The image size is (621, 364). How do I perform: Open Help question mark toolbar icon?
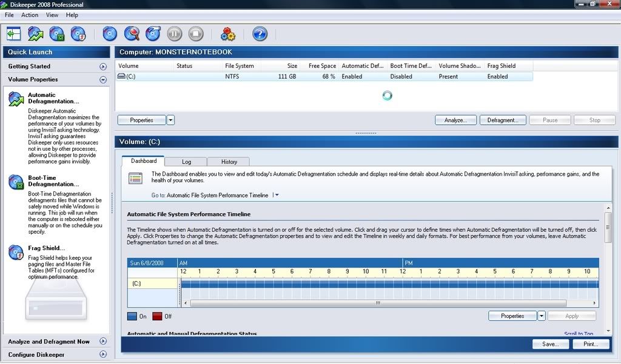pyautogui.click(x=260, y=34)
